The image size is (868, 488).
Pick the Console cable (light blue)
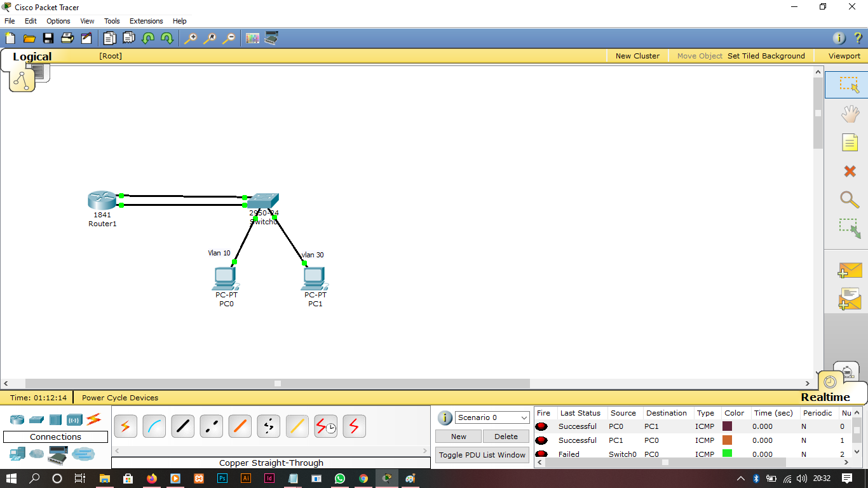[154, 426]
